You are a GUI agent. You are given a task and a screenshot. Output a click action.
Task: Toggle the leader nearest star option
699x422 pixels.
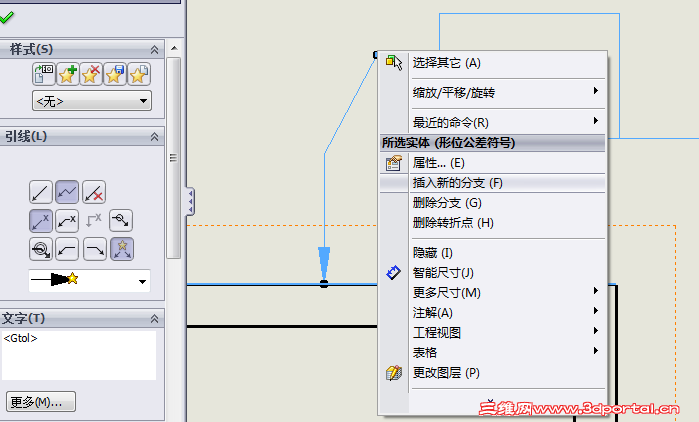click(x=122, y=249)
